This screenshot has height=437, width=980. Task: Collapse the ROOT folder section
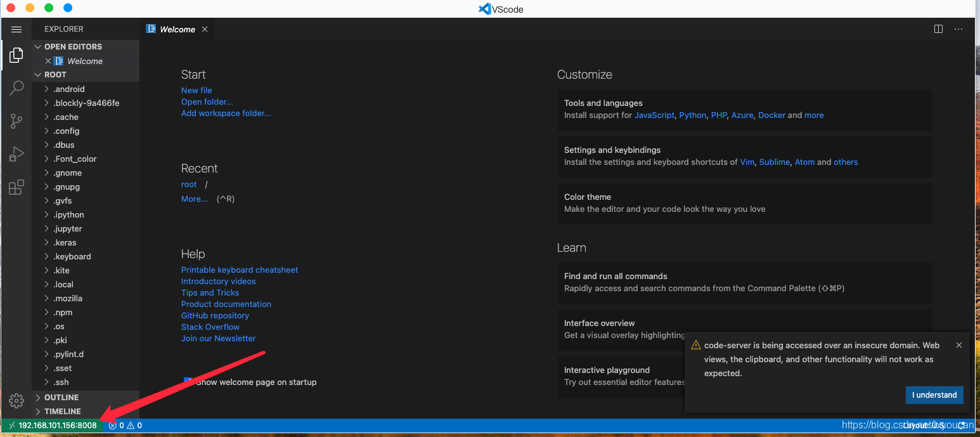tap(86, 74)
